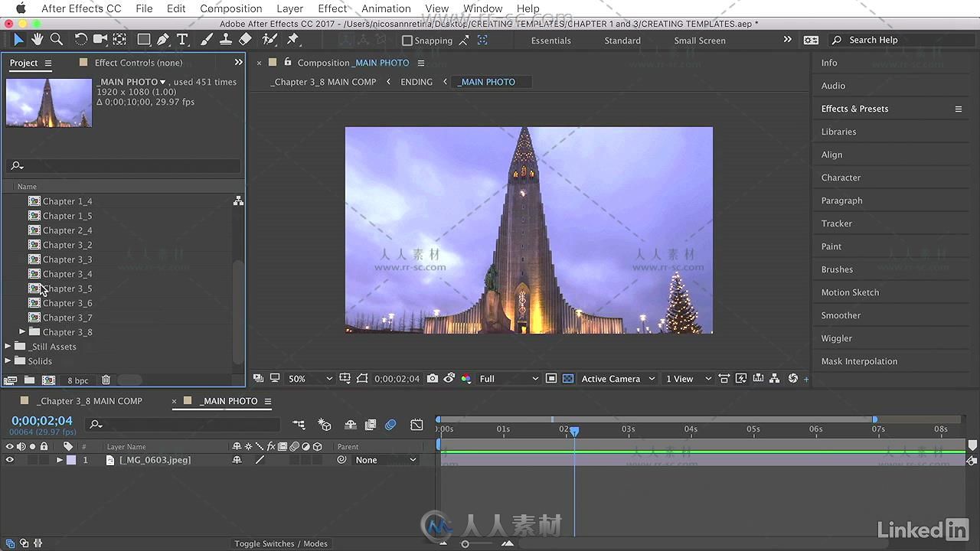Toggle Motion Blur for timeline layers
Screen dimensions: 980x551
click(390, 425)
